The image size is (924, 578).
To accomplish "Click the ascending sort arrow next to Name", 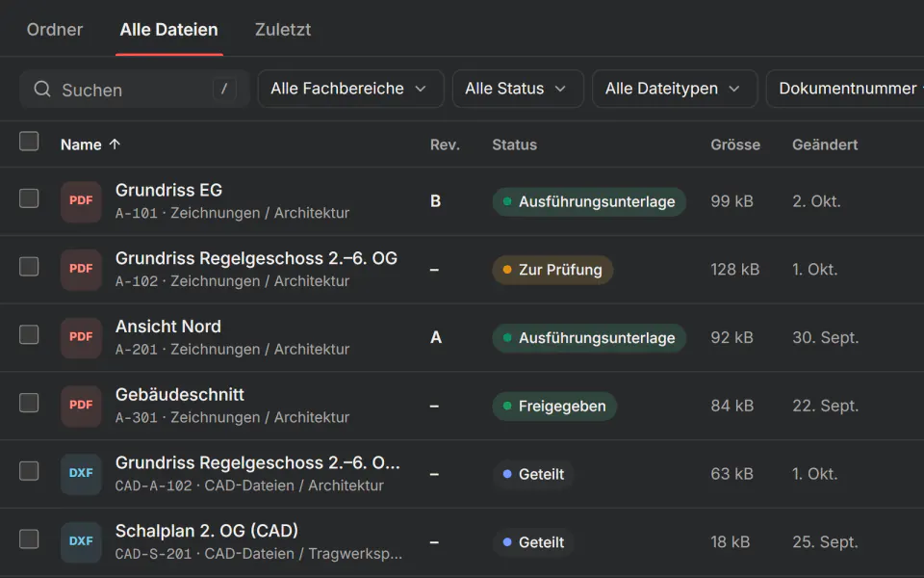I will tap(115, 144).
